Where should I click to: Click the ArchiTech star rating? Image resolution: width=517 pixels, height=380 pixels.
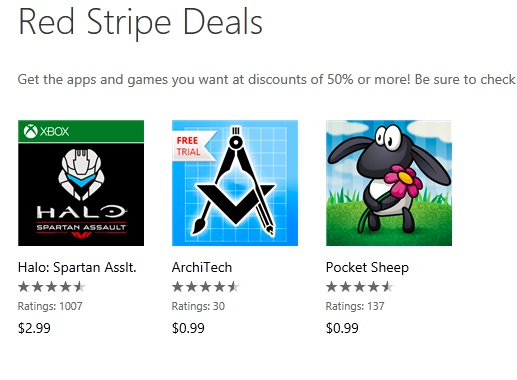pyautogui.click(x=206, y=287)
